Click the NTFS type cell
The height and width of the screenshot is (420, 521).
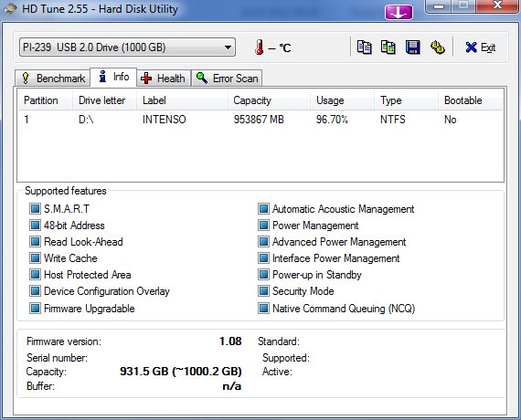(393, 120)
